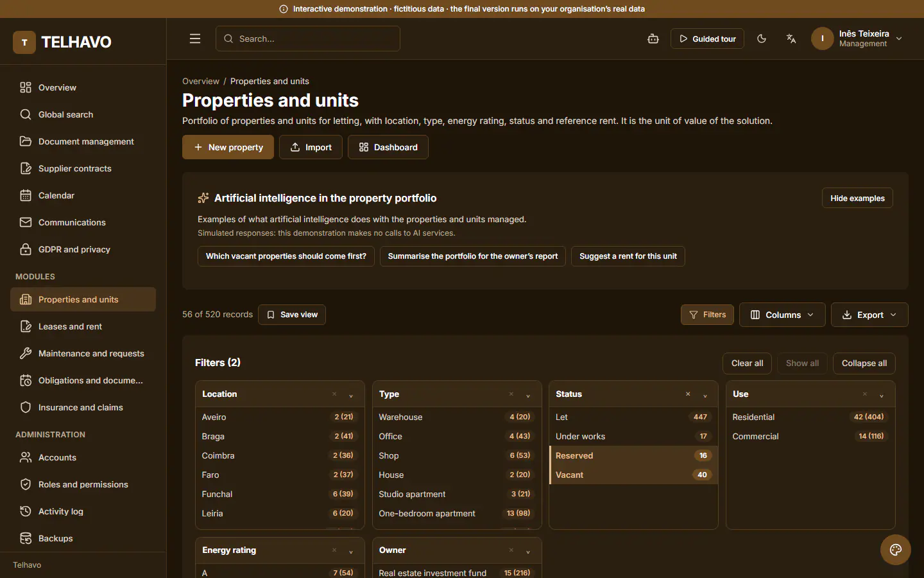The width and height of the screenshot is (924, 578).
Task: Clear the Owner filter with its X
Action: (511, 550)
